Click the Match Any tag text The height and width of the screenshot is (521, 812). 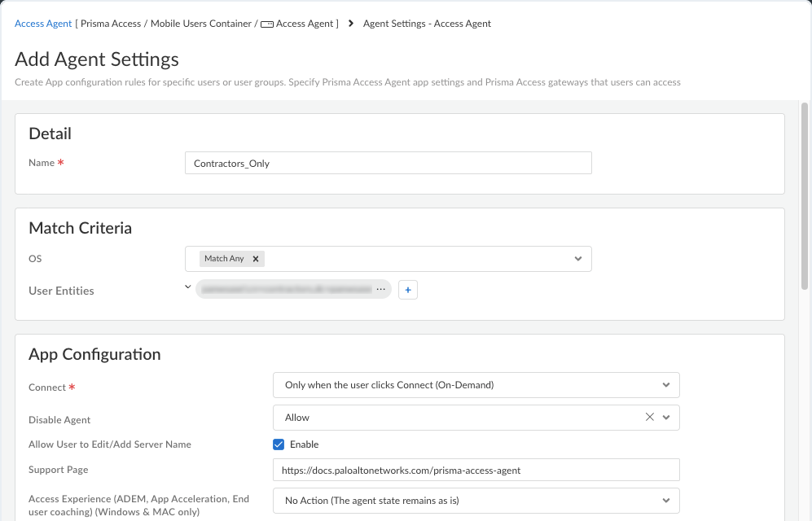[224, 259]
